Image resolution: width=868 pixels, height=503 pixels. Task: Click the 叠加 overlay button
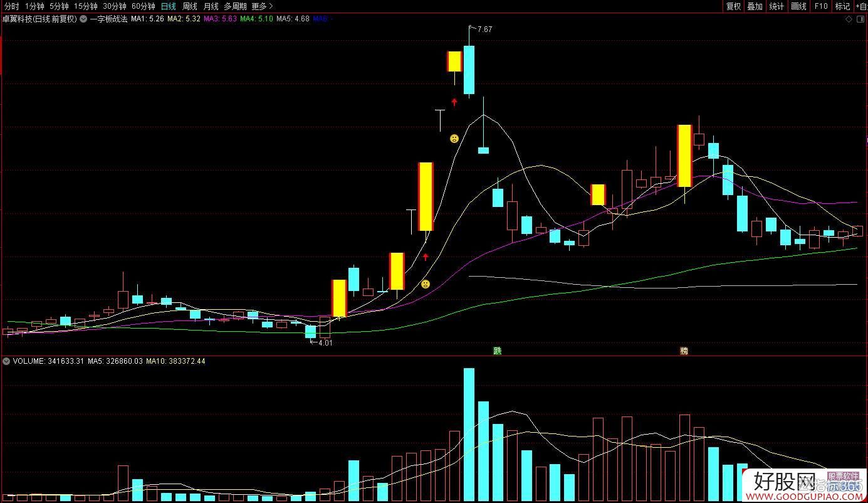(755, 6)
